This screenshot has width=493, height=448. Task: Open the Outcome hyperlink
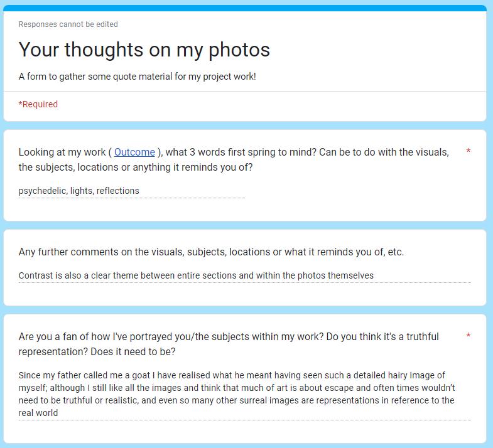pyautogui.click(x=134, y=152)
